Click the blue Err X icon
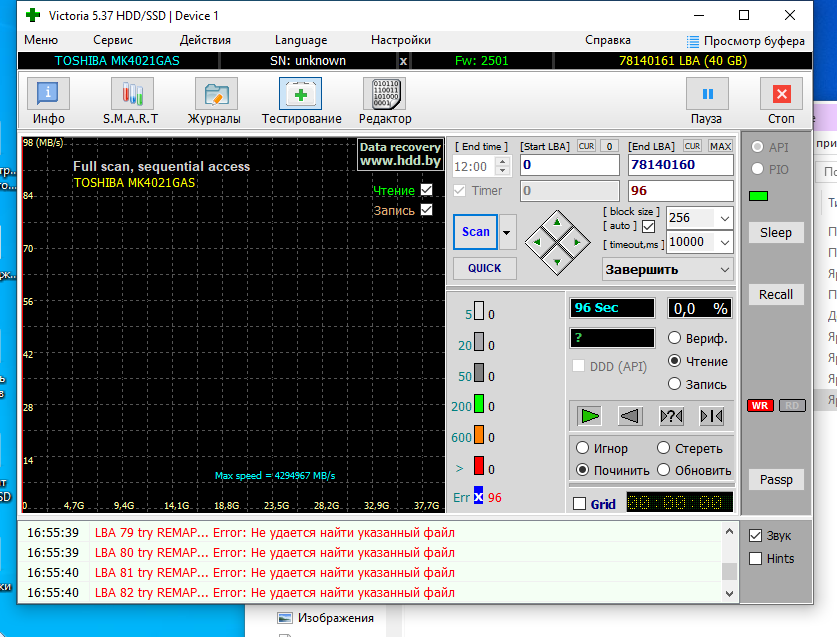Screen dimensions: 837x637 (x=478, y=496)
